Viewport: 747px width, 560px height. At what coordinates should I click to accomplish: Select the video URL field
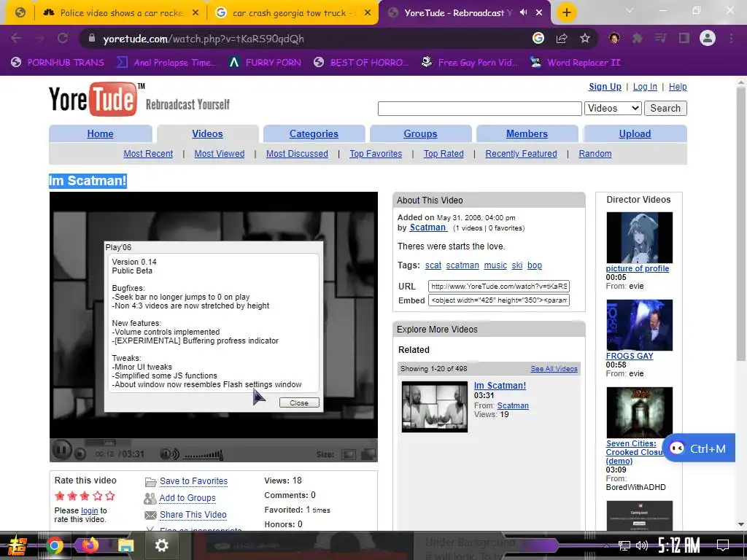point(499,286)
